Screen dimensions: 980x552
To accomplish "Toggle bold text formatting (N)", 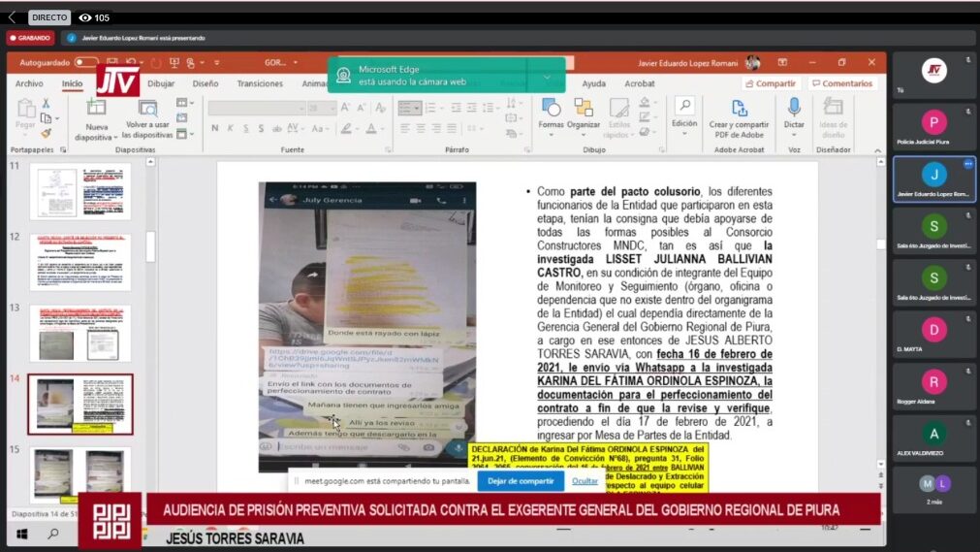I will pyautogui.click(x=215, y=128).
